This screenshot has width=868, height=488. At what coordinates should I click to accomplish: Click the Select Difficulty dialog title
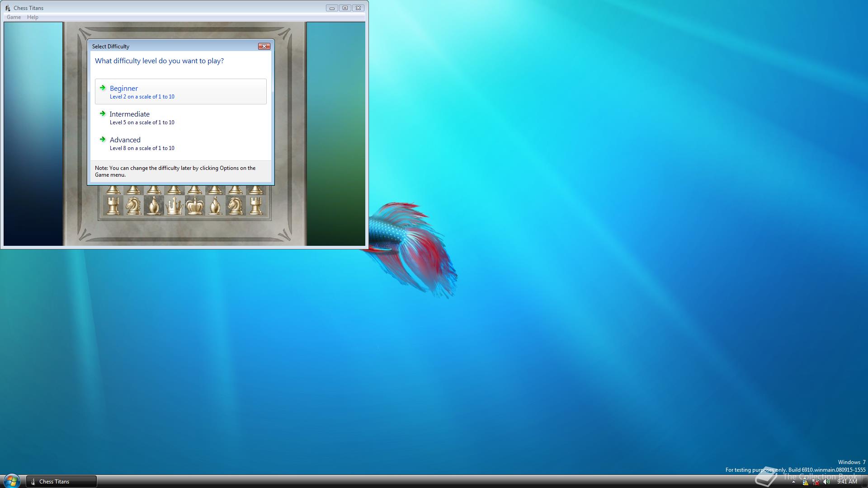[111, 46]
